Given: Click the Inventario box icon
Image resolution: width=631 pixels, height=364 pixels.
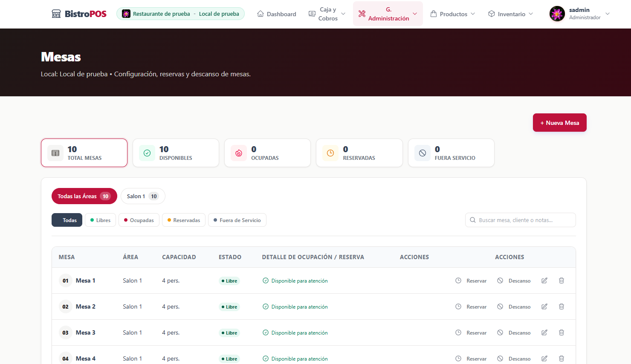Looking at the screenshot, I should point(492,14).
